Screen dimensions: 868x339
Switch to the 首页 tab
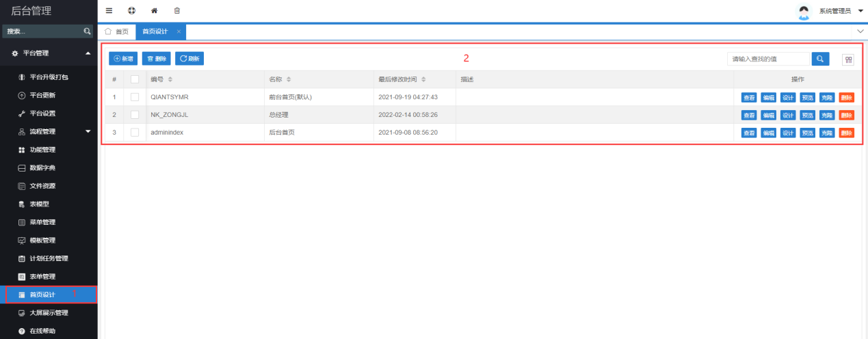coord(116,31)
